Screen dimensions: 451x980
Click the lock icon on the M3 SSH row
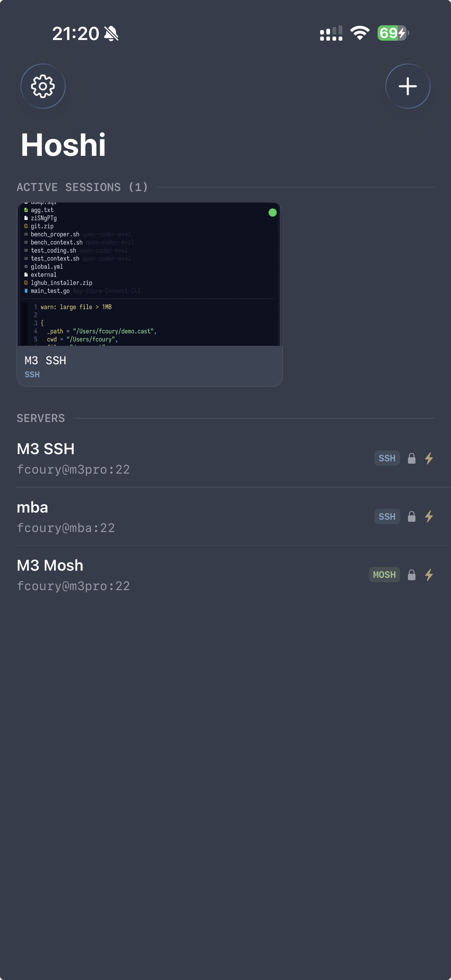pyautogui.click(x=412, y=459)
